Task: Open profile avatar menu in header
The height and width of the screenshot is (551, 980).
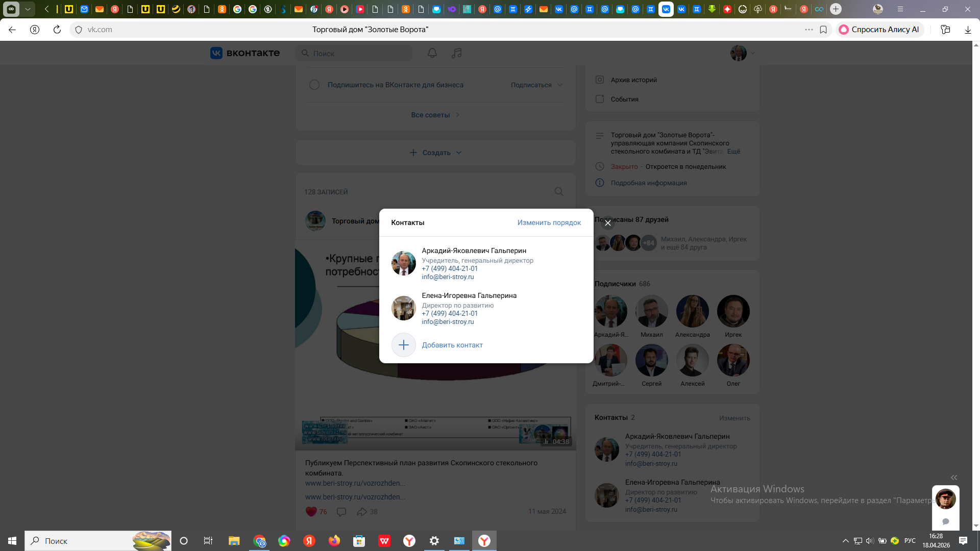Action: coord(739,53)
